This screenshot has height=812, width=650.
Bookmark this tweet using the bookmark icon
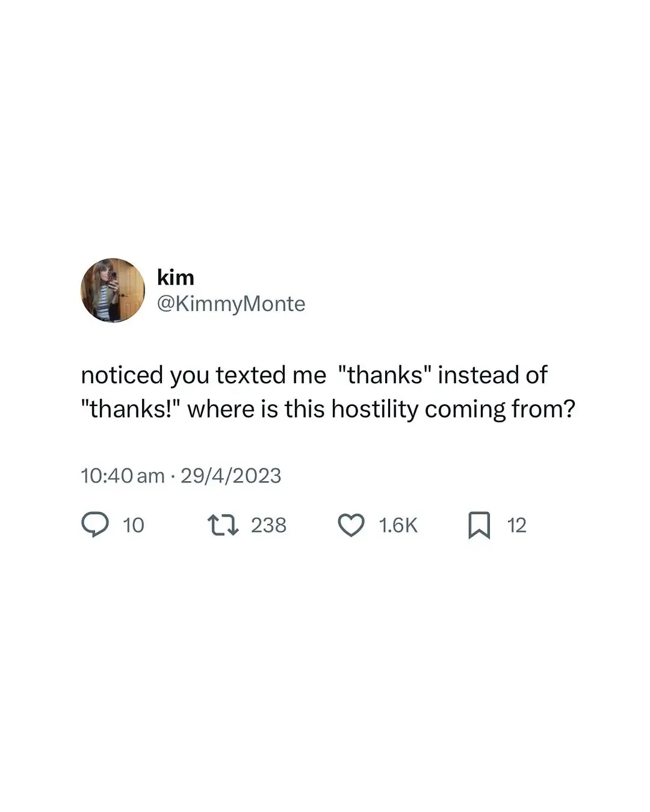pos(479,524)
